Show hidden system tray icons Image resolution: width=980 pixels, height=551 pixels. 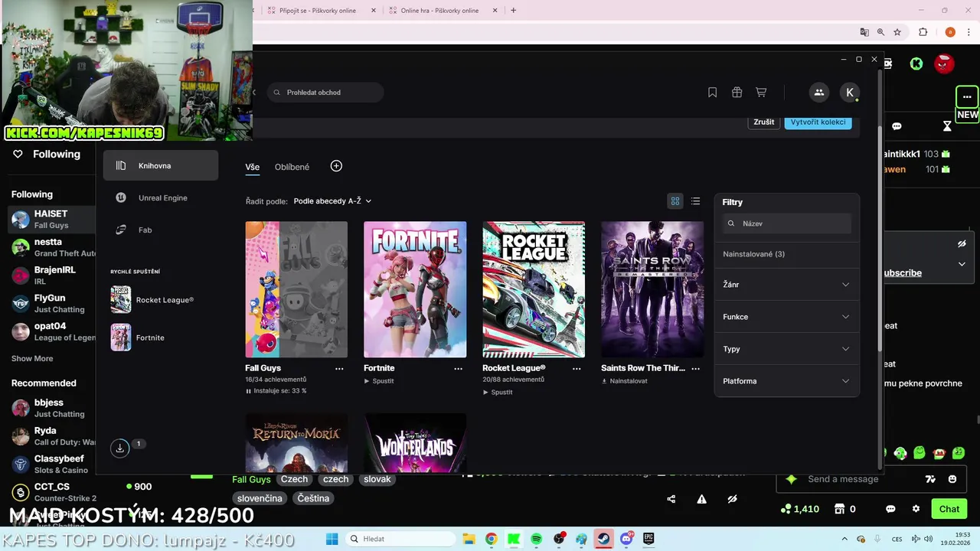[844, 539]
